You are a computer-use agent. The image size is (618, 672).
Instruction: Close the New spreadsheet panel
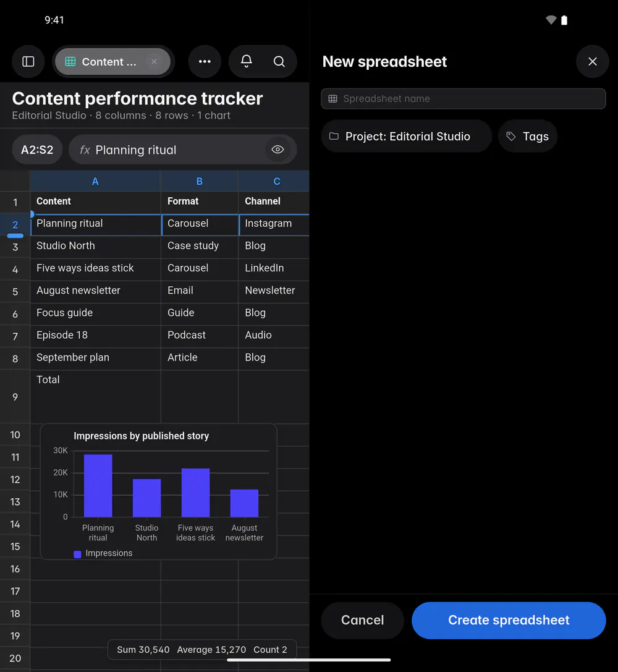592,62
